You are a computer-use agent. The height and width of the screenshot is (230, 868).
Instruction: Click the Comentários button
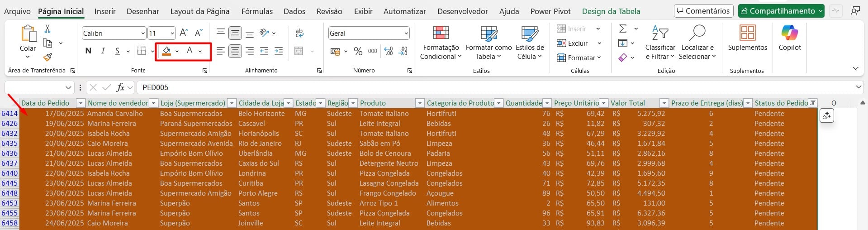click(x=703, y=11)
